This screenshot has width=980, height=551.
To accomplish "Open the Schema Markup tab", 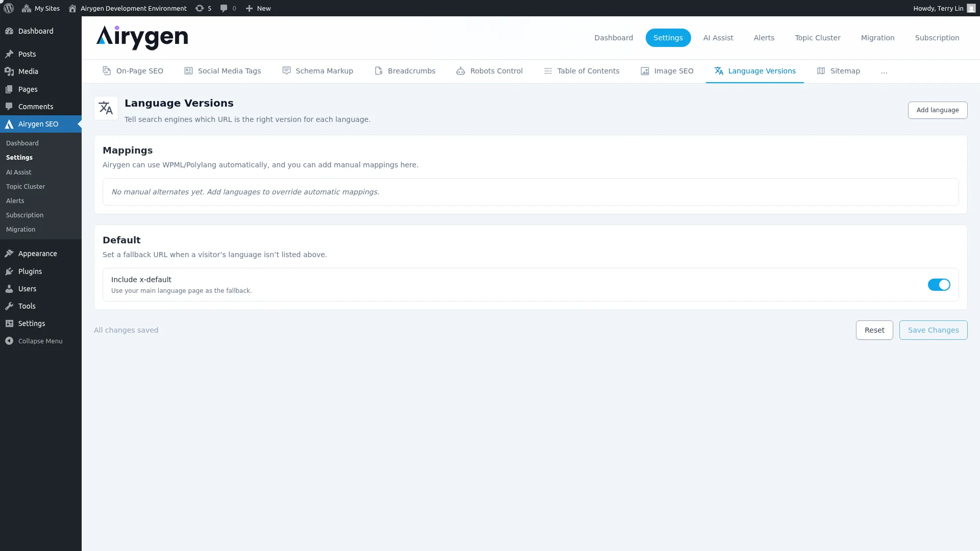I will coord(317,71).
